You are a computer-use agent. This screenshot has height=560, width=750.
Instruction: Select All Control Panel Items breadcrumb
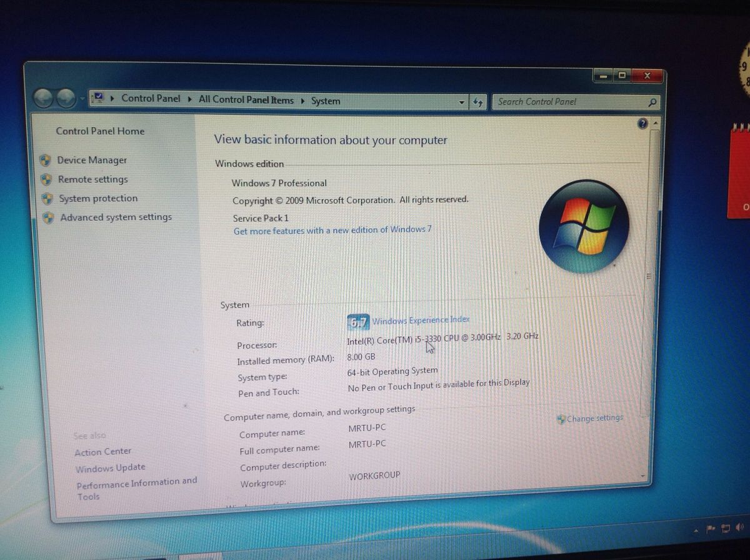(246, 99)
